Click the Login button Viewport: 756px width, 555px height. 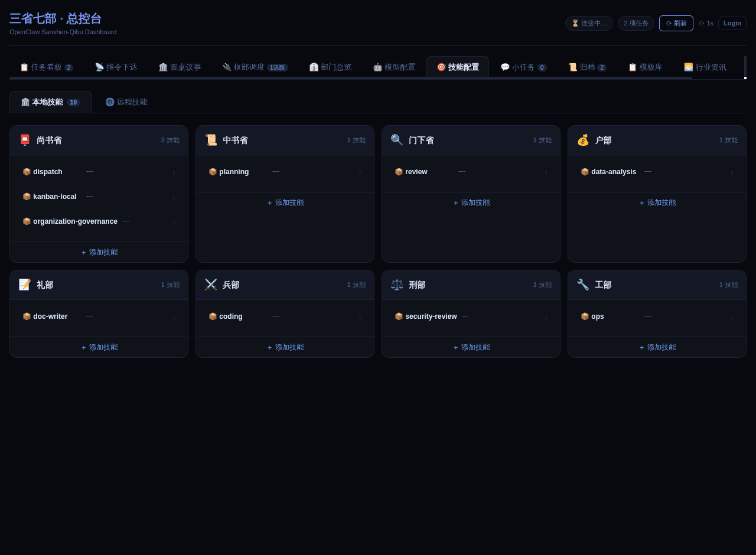732,23
